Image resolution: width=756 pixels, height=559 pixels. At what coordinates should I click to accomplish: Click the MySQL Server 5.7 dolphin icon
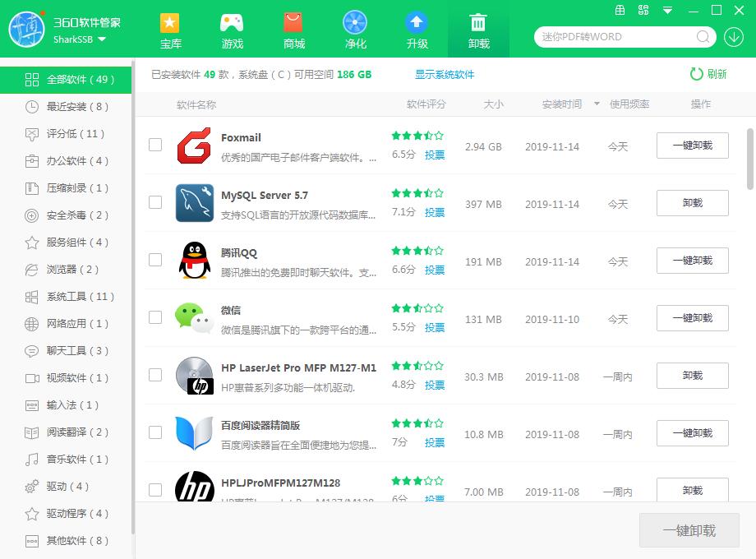click(x=194, y=203)
